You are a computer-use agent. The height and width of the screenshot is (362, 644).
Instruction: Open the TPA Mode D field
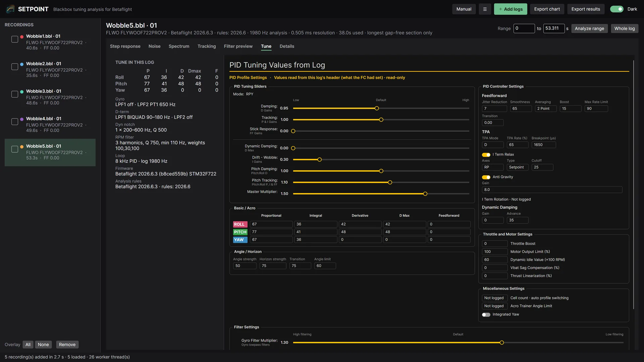click(x=493, y=145)
